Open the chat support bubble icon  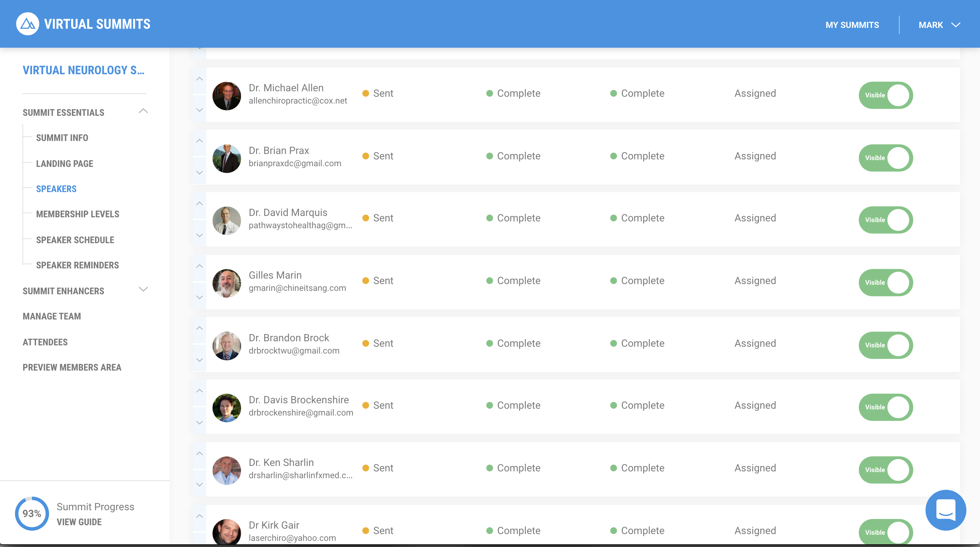(945, 510)
